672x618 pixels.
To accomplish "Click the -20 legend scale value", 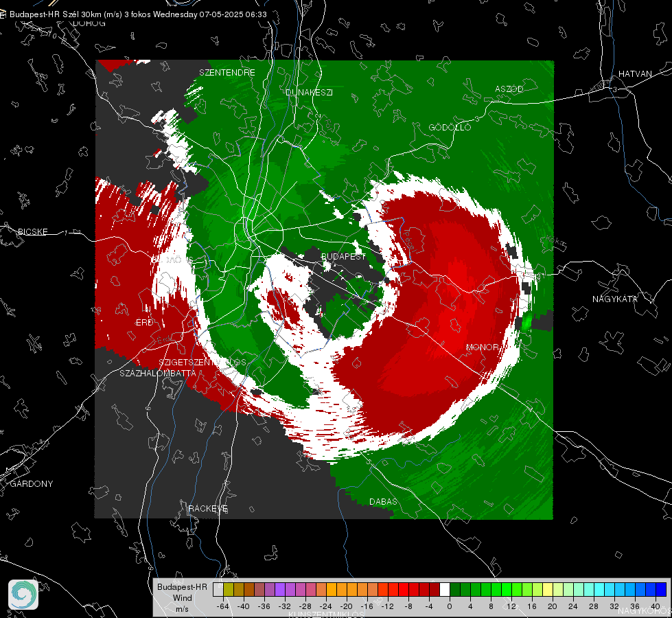I will (x=346, y=606).
